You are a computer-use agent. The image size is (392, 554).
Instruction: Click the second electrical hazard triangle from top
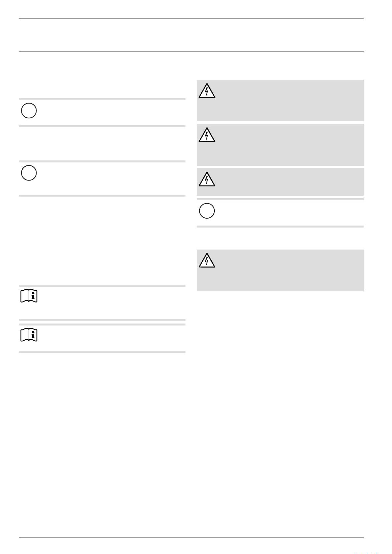coord(207,135)
